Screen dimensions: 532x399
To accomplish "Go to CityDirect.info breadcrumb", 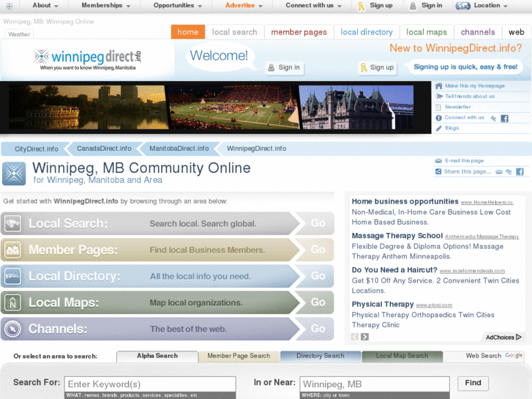I will 37,149.
